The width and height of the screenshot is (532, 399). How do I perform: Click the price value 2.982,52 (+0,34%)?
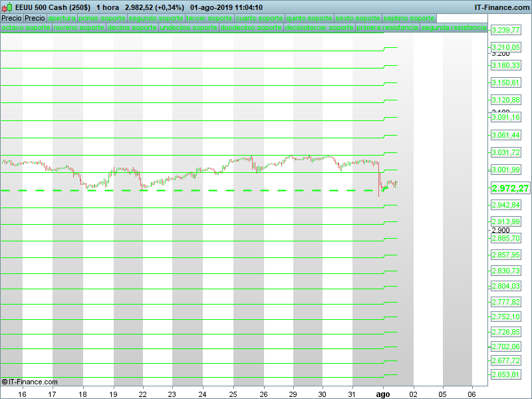tap(154, 7)
